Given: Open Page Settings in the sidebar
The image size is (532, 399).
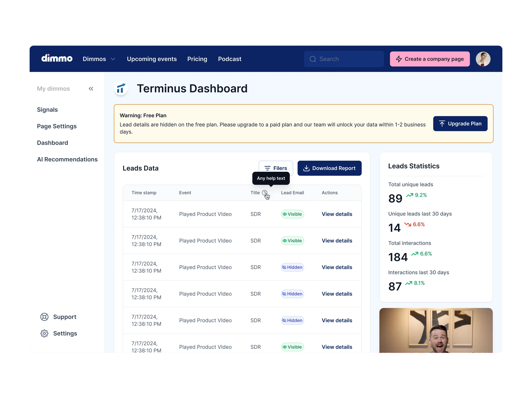Looking at the screenshot, I should pos(57,126).
